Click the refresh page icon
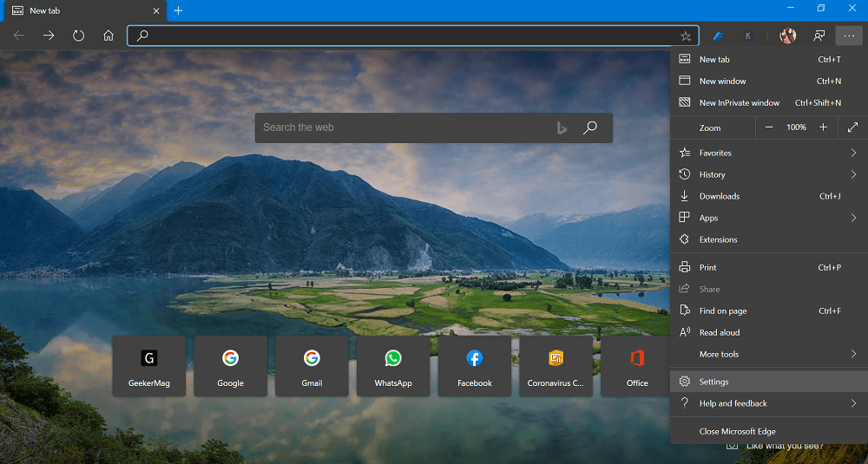 coord(79,36)
